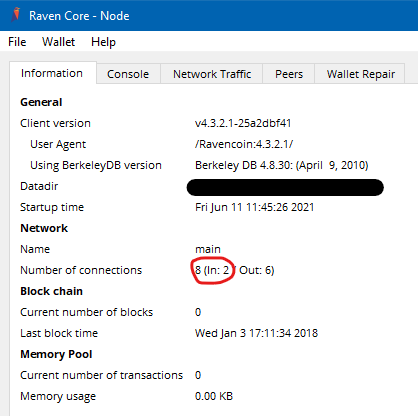Open the Peers tab
The height and width of the screenshot is (416, 418).
point(289,74)
